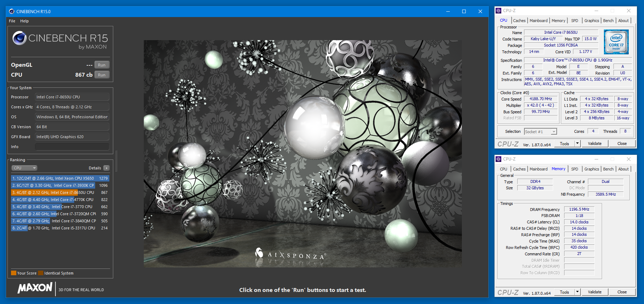The width and height of the screenshot is (644, 304).
Task: Click the Instructions list text in CPU-Z
Action: [578, 82]
